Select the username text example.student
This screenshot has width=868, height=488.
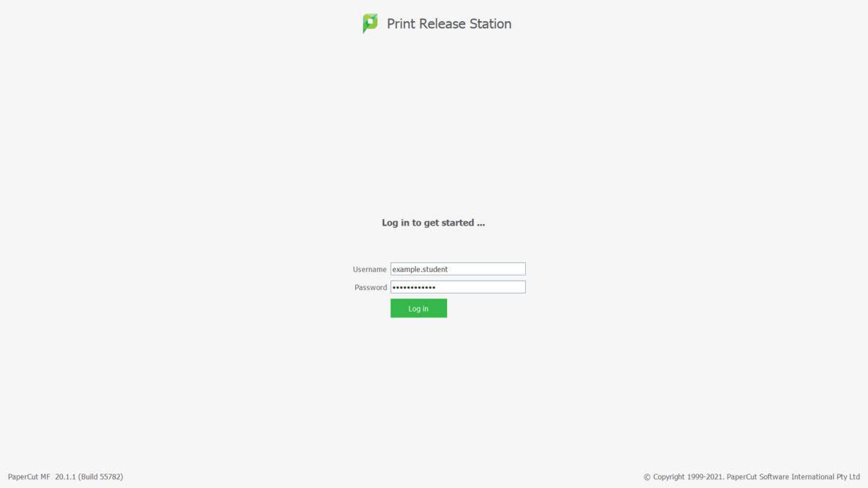(x=420, y=268)
